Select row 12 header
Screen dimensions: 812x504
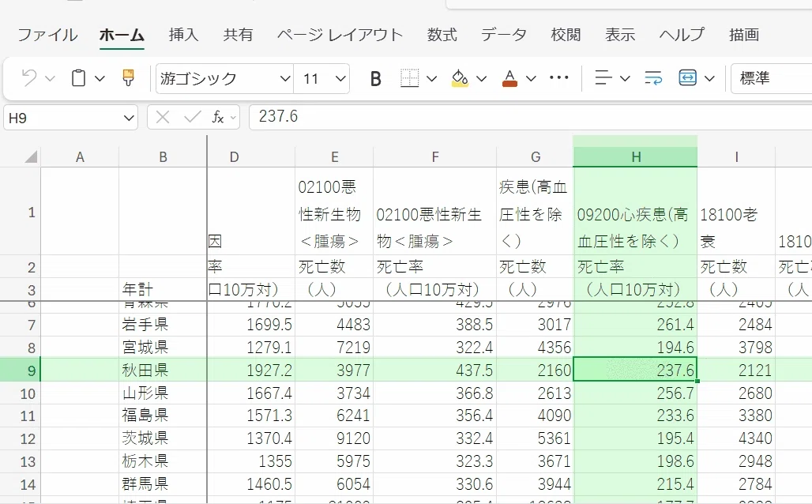pos(21,438)
